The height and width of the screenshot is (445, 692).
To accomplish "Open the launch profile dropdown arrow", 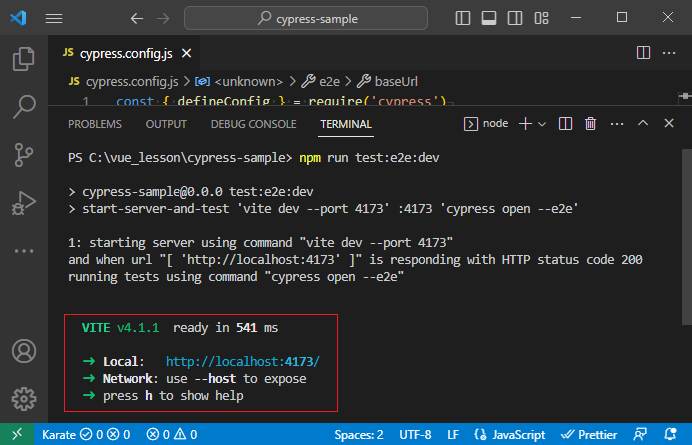I will [x=542, y=124].
